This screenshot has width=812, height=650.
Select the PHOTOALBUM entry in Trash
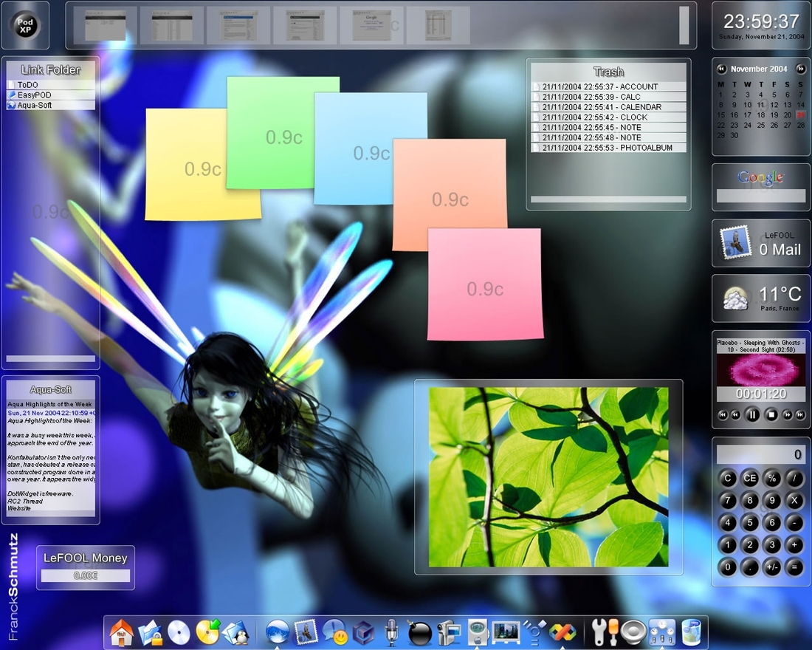pyautogui.click(x=608, y=148)
